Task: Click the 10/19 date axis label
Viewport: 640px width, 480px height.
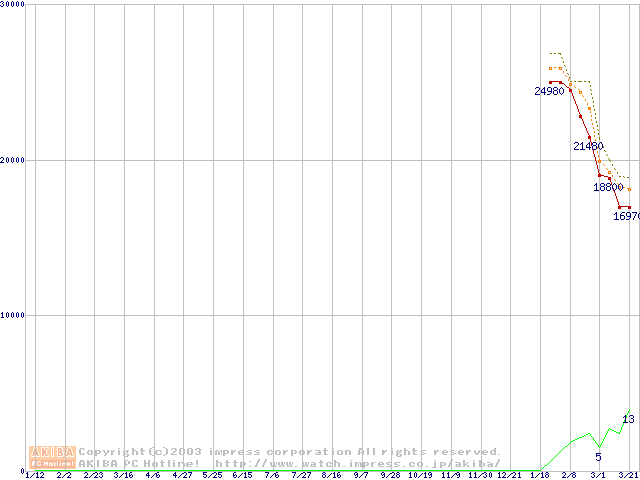Action: point(420,476)
